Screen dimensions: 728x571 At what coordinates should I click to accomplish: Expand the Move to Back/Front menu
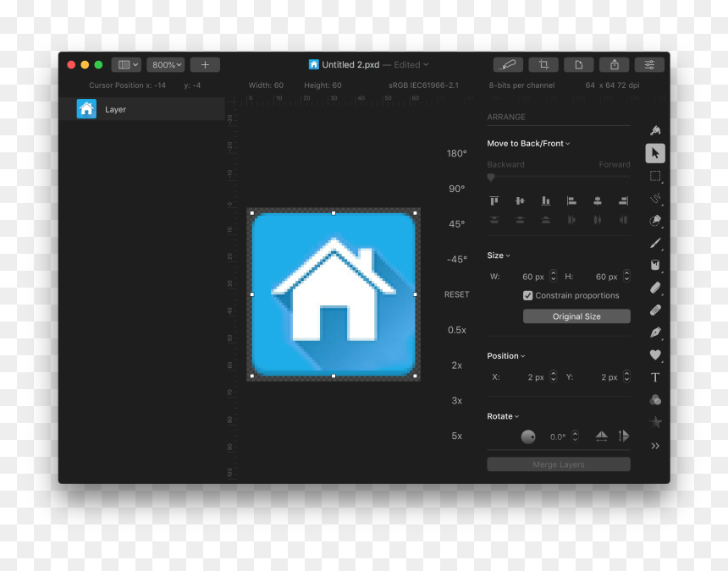tap(528, 143)
